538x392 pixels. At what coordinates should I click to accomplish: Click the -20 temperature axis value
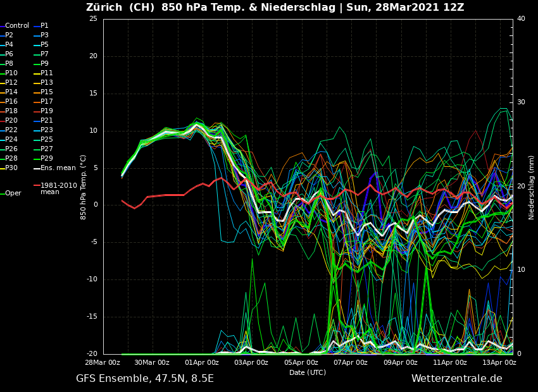92,354
